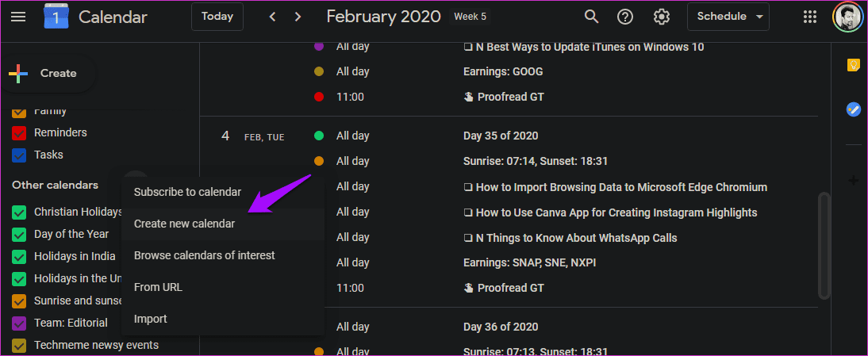
Task: Uncheck the Reminders calendar
Action: click(x=19, y=133)
